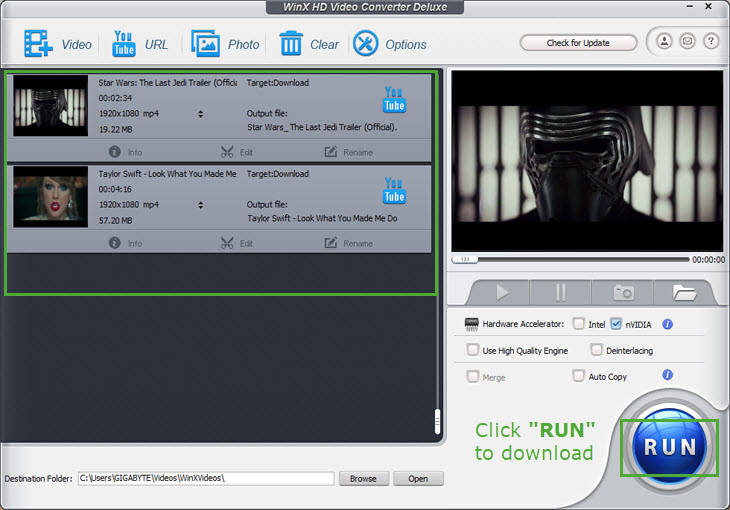This screenshot has width=730, height=510.
Task: Click the Clear trash icon
Action: tap(291, 43)
